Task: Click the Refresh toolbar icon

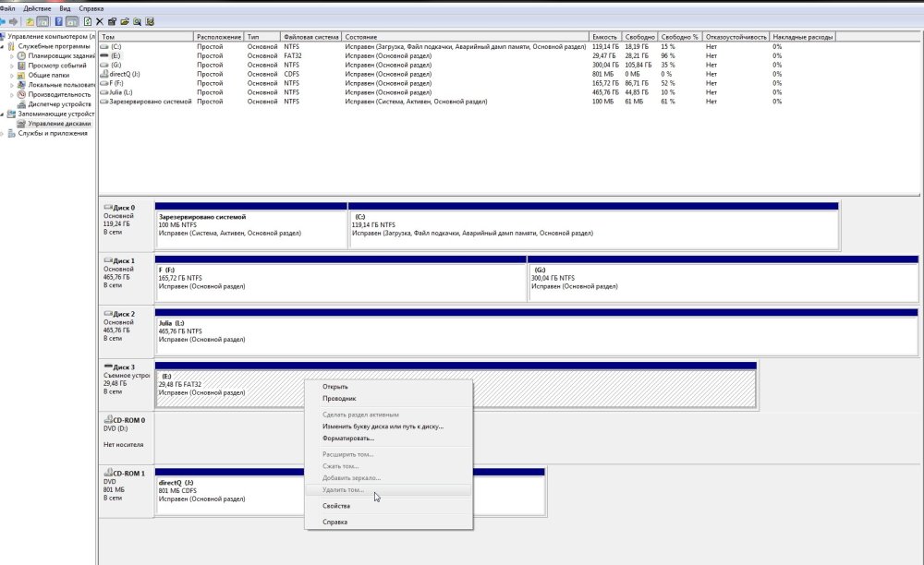Action: click(87, 21)
